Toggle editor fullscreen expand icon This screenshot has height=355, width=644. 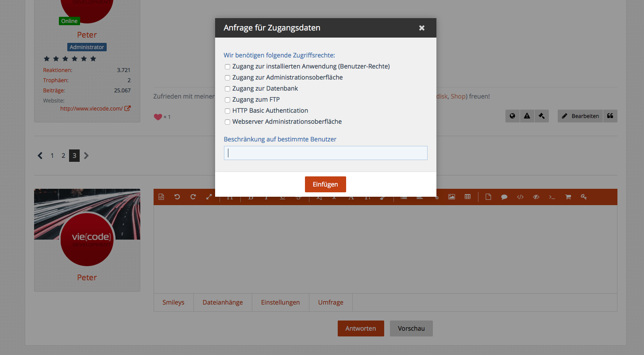click(x=209, y=197)
